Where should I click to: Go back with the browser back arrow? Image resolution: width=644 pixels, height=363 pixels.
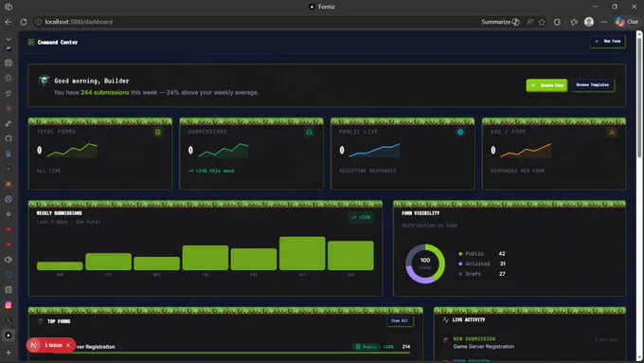[x=9, y=22]
